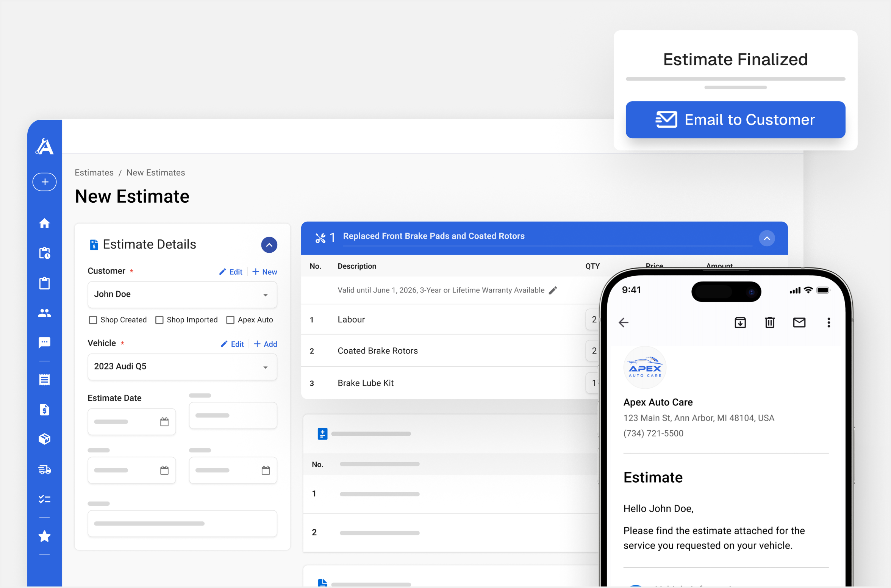Click Edit next to Vehicle
This screenshot has height=588, width=891.
click(x=233, y=344)
